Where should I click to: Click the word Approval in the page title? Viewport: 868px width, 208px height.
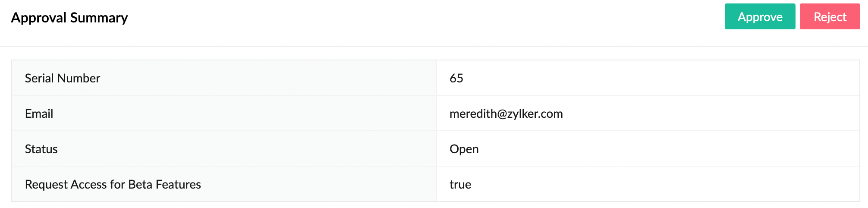pos(39,18)
